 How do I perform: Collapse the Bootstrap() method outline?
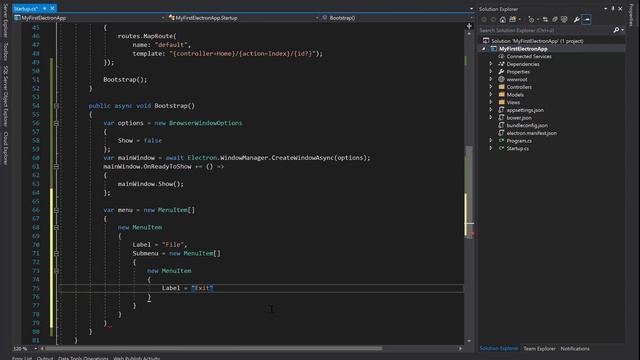click(x=56, y=106)
